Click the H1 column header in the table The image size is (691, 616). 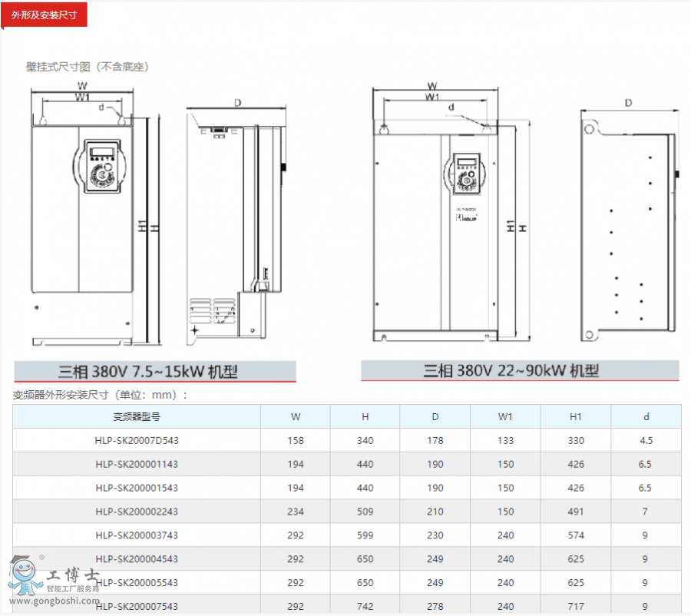(x=576, y=417)
